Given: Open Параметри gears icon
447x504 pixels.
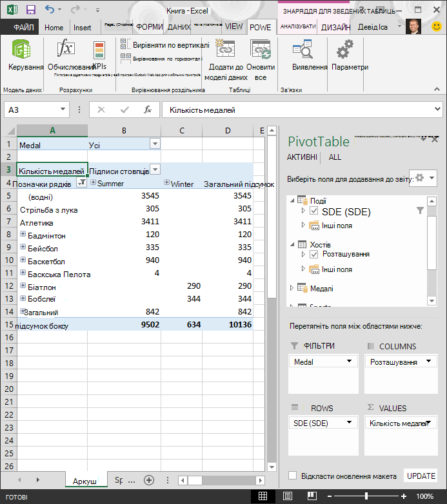Looking at the screenshot, I should (345, 49).
